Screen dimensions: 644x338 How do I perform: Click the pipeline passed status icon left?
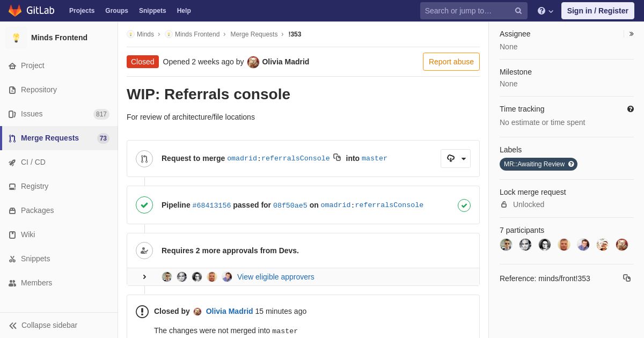[144, 205]
